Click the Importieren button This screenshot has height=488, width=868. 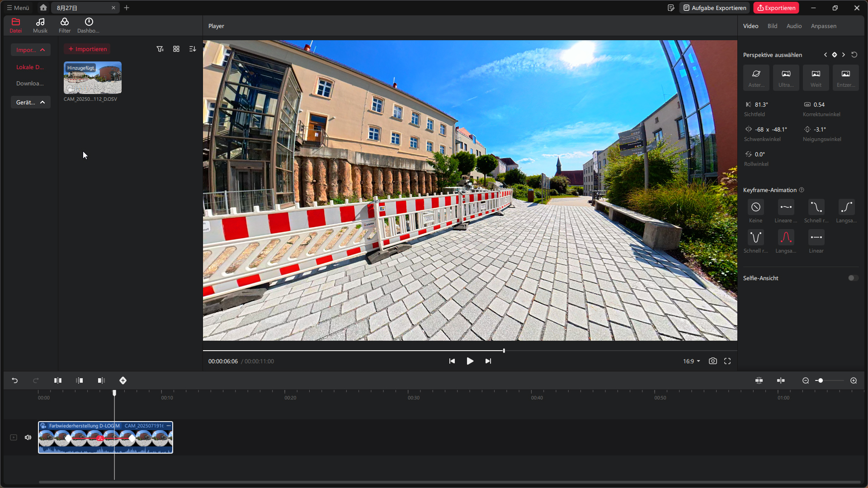[87, 49]
